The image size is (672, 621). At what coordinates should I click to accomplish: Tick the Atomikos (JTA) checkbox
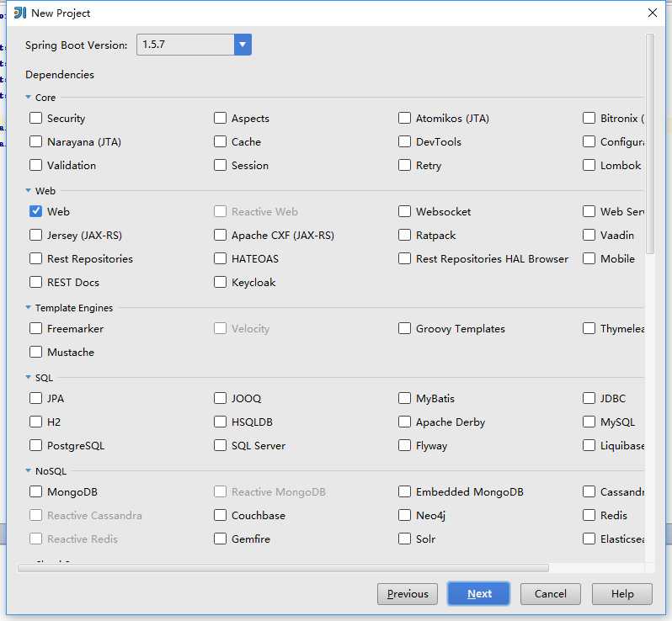tap(404, 118)
